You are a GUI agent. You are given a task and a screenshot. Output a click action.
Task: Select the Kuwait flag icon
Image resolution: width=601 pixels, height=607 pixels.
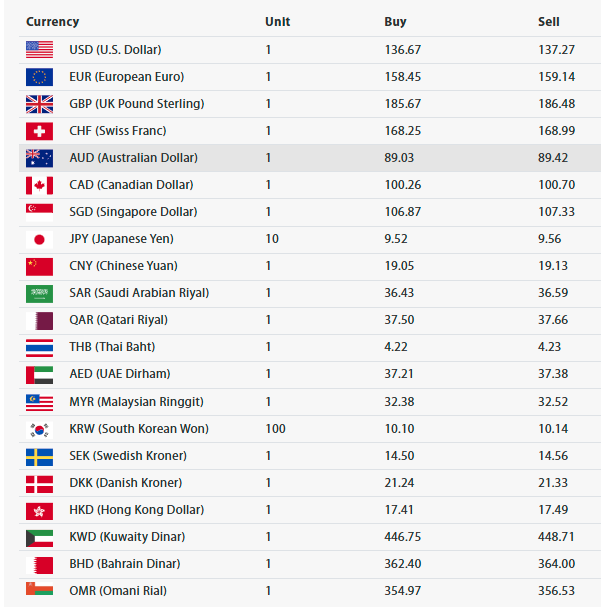pos(39,538)
